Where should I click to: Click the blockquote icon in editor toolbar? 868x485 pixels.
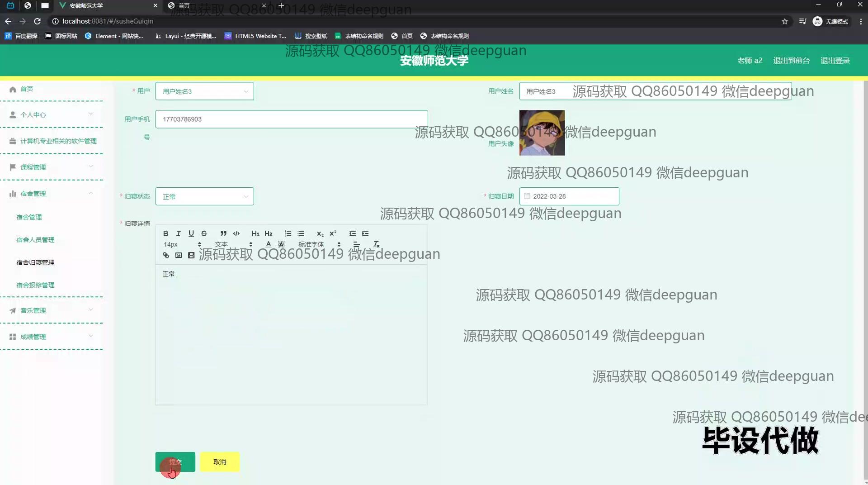[x=223, y=233]
